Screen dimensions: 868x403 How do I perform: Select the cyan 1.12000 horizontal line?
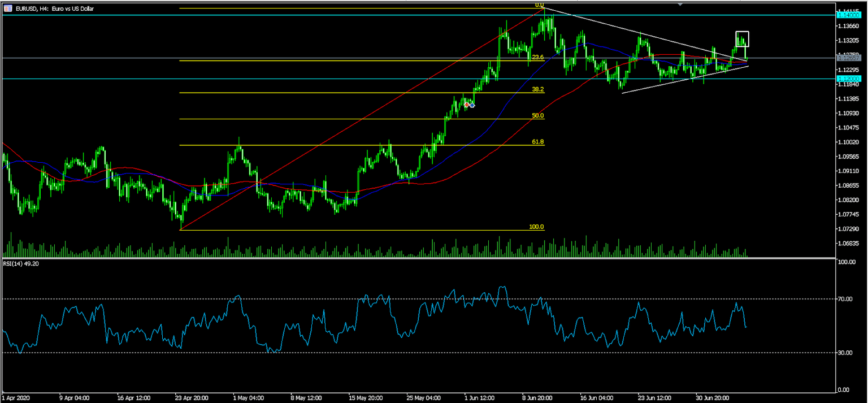coord(396,77)
